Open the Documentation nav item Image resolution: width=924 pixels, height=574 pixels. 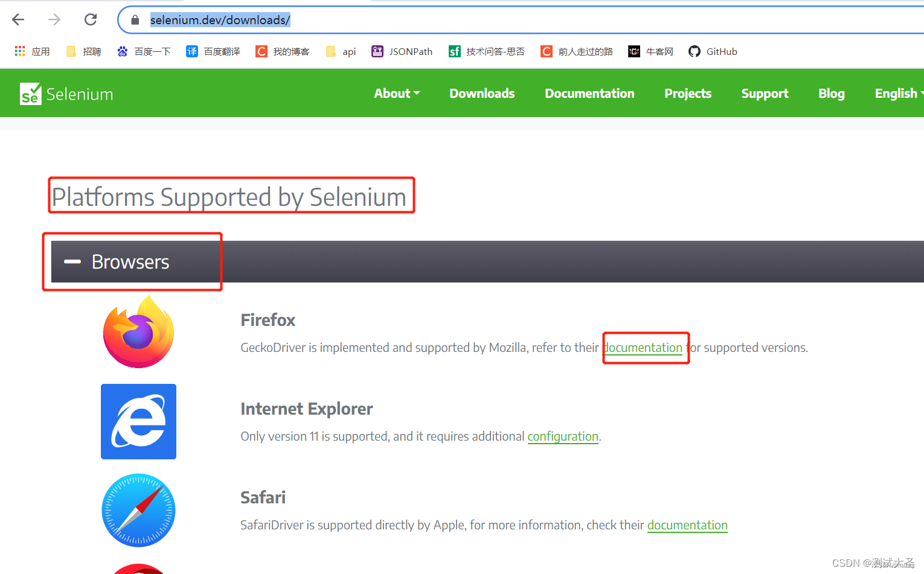tap(589, 94)
